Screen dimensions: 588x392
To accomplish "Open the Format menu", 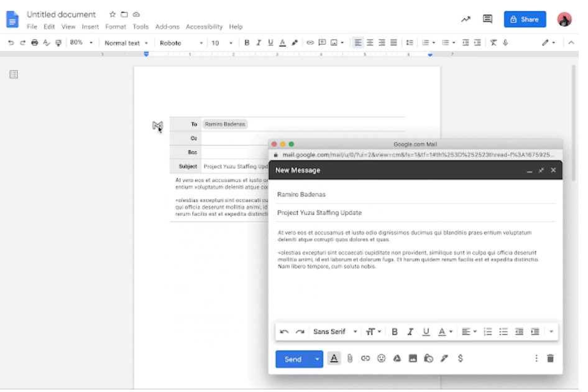I will point(115,27).
